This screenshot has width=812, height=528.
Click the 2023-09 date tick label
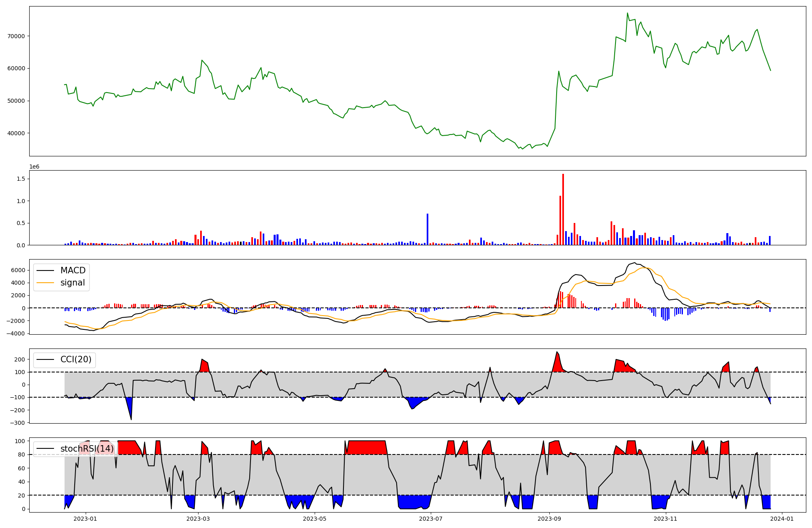(549, 519)
